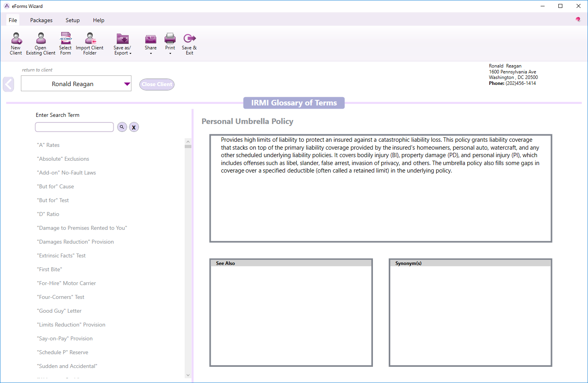588x383 pixels.
Task: Focus the Enter Search Term field
Action: [x=75, y=127]
